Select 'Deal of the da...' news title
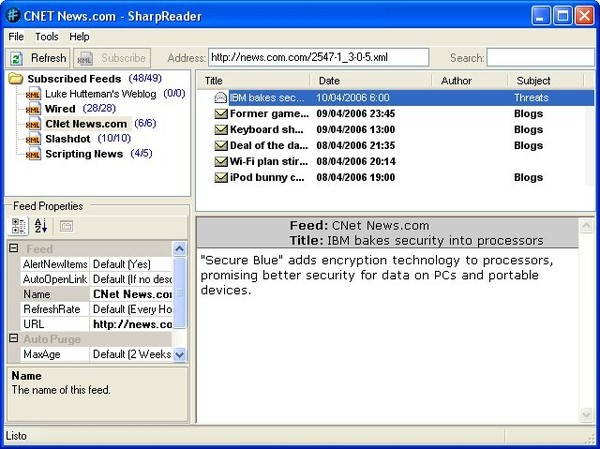The image size is (600, 449). tap(269, 146)
